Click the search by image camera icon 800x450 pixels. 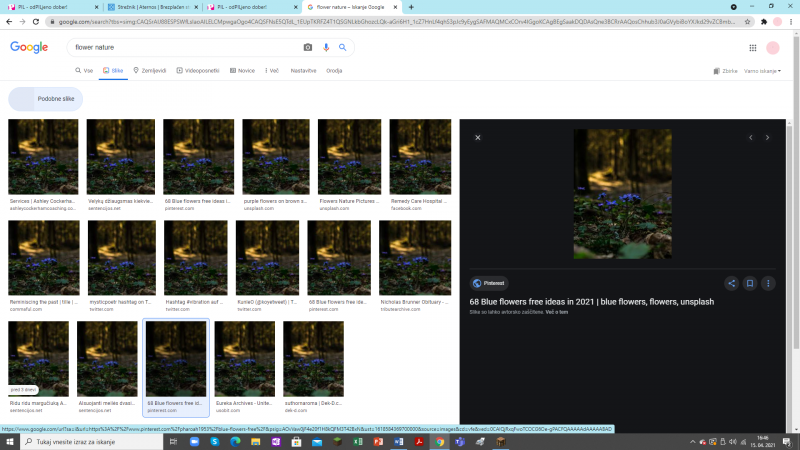307,47
